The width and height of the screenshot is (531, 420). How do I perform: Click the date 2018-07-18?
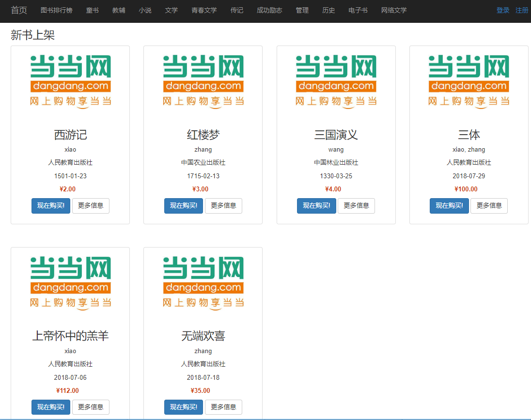coord(203,377)
